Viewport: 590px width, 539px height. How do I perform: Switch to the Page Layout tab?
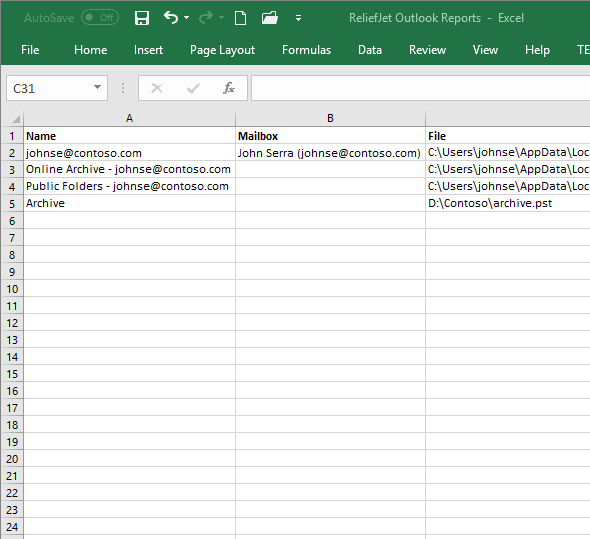tap(222, 50)
